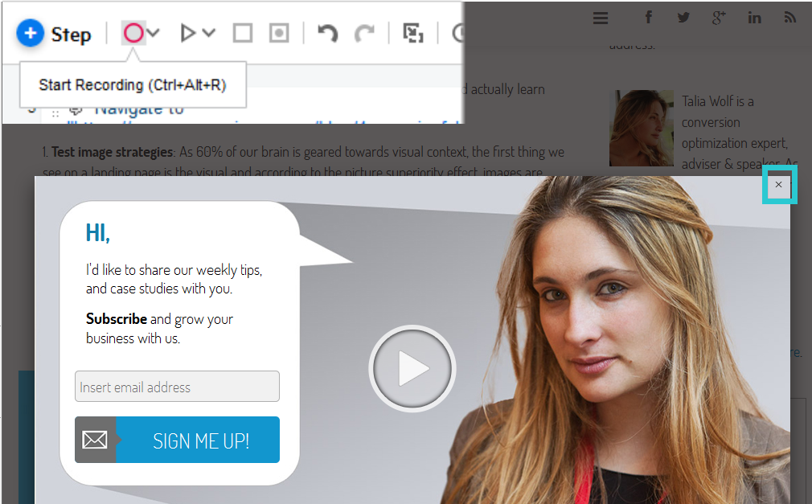
Task: Click the "Start Recording (Ctrl+Alt+R)" tooltip text
Action: [x=133, y=85]
